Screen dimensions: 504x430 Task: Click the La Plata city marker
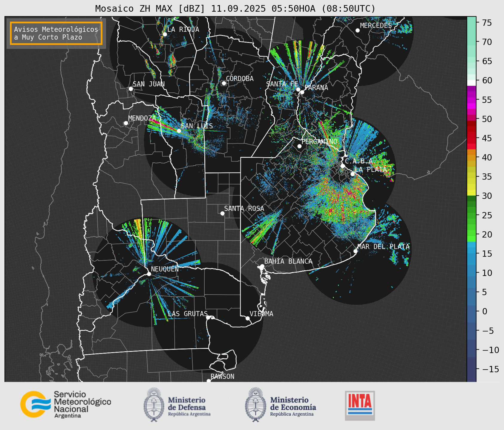353,174
